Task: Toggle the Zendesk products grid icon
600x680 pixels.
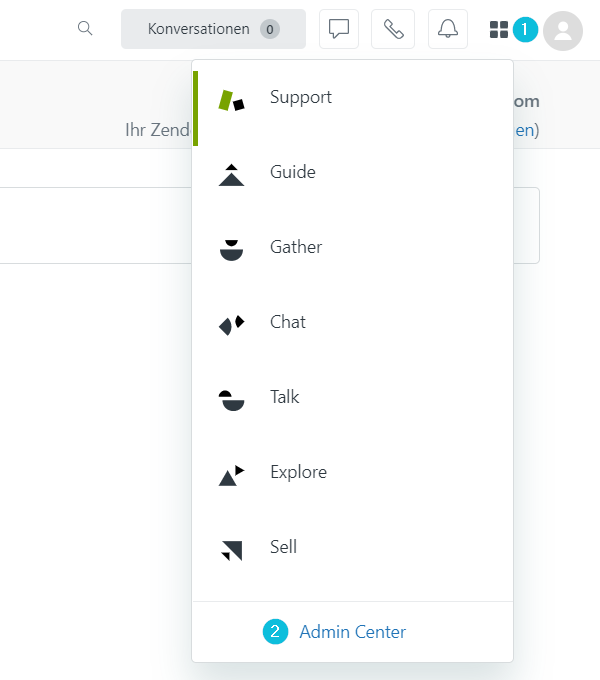Action: point(499,30)
